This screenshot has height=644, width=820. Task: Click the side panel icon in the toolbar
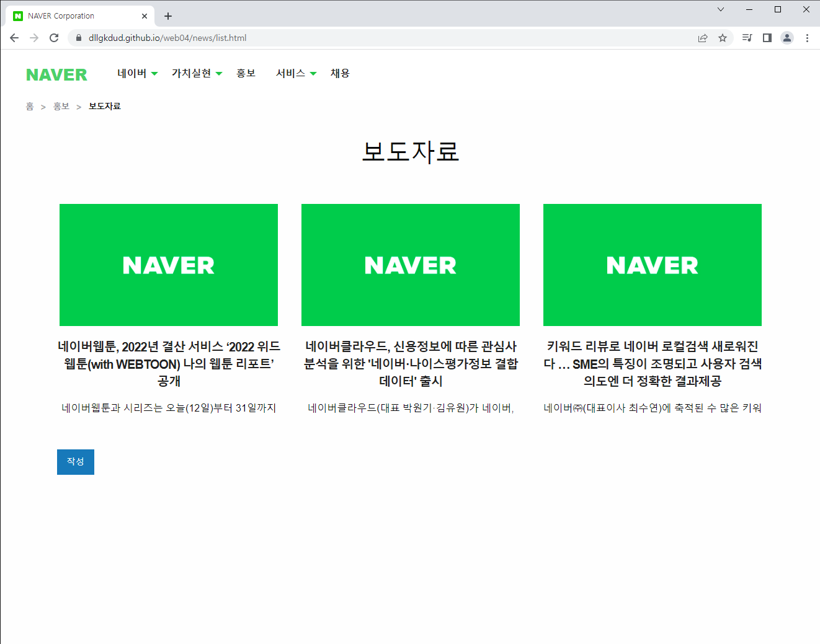[767, 37]
